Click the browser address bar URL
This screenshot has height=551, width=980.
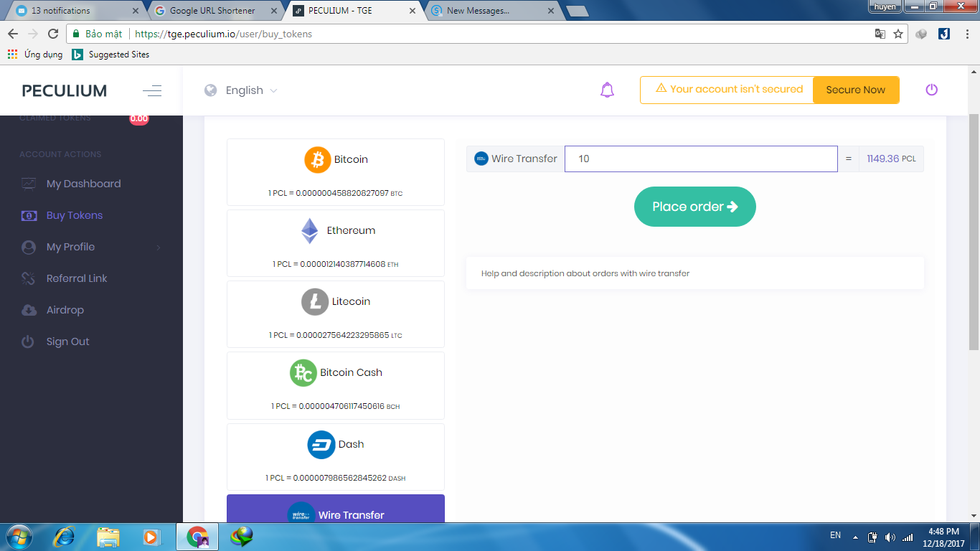coord(223,34)
